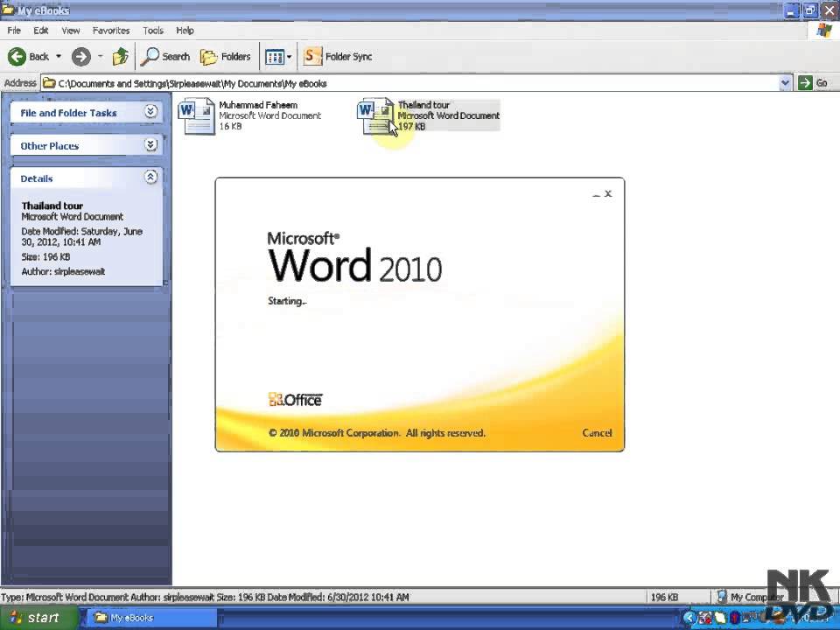Show the Folders tree pane
The width and height of the screenshot is (840, 630).
point(225,56)
